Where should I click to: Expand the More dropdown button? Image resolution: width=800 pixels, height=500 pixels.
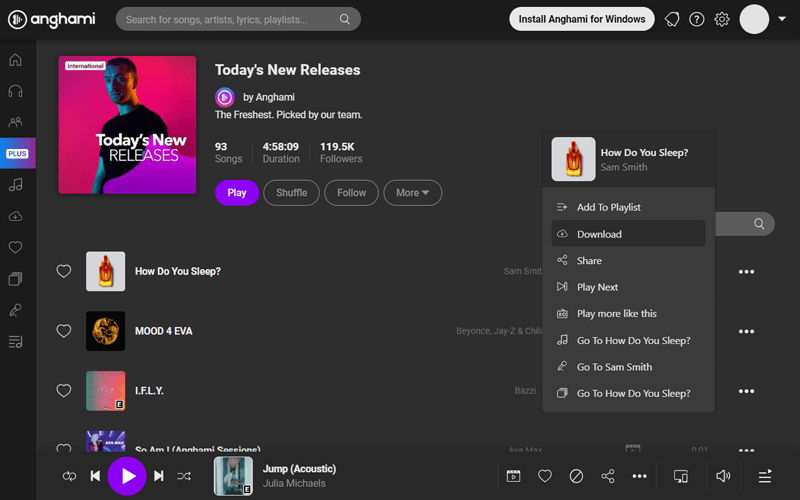[x=412, y=193]
